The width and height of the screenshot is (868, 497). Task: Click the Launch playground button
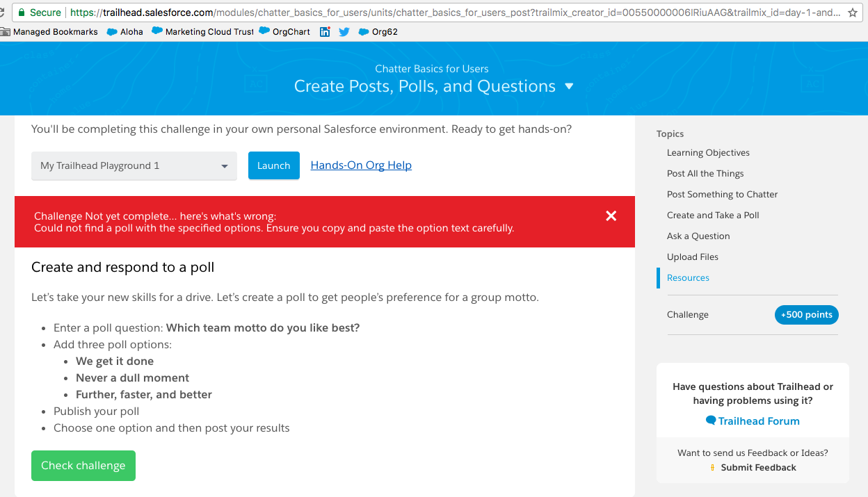point(273,165)
